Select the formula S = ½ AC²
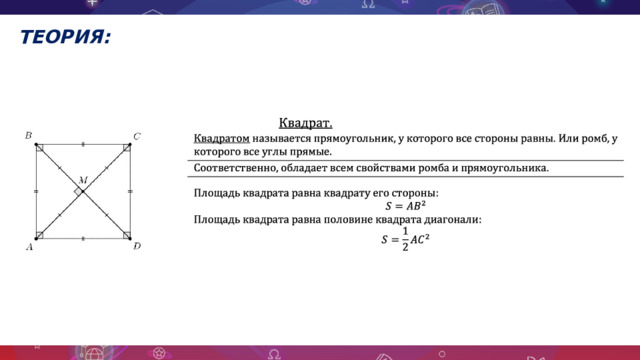 coord(405,239)
